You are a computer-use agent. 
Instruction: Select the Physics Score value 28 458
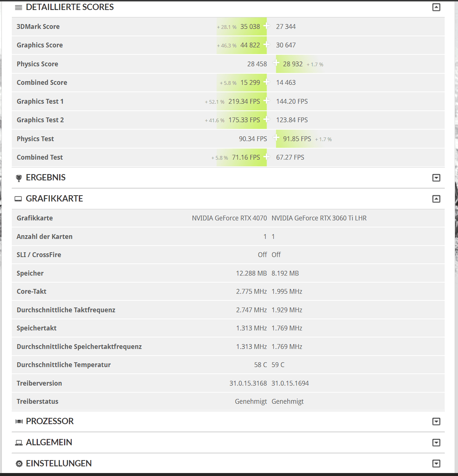click(257, 64)
